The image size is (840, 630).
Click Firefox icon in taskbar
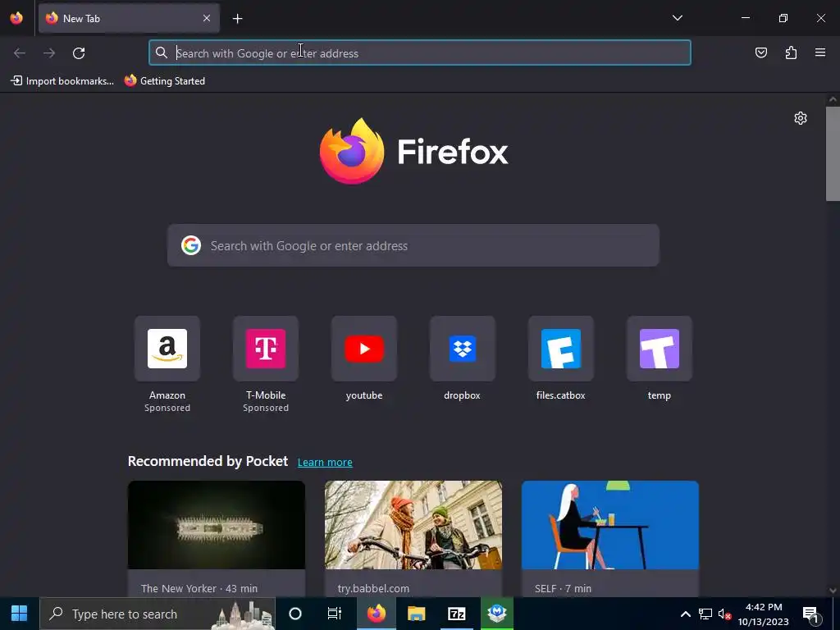click(x=376, y=614)
